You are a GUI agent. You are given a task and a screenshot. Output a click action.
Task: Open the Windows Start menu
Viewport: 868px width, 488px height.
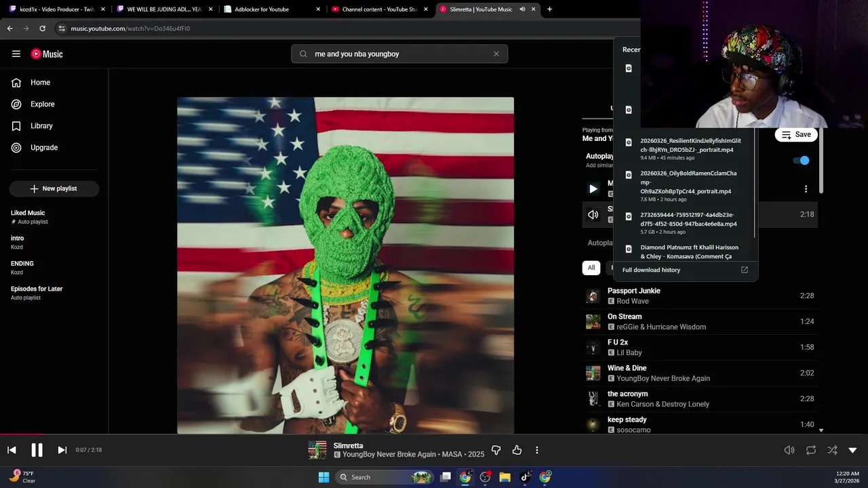[x=323, y=477]
